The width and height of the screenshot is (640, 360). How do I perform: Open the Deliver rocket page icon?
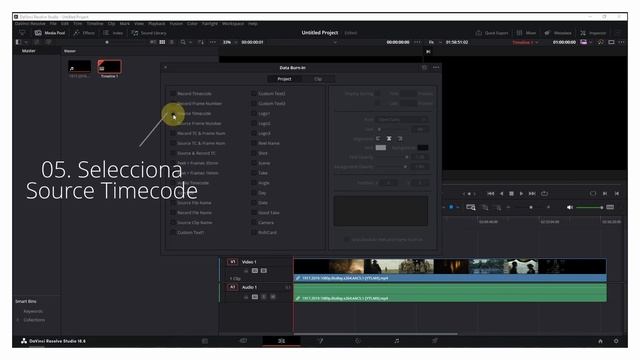[435, 341]
